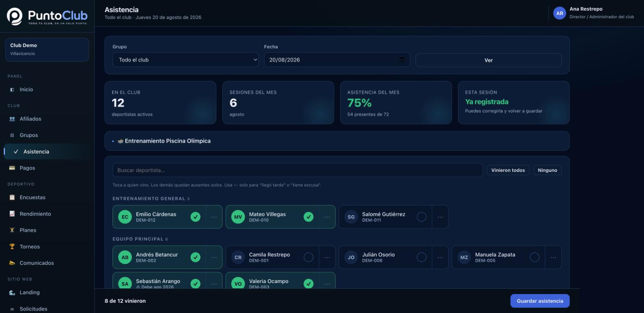Mark Manuela Zapata as present
644x313 pixels.
click(x=535, y=257)
